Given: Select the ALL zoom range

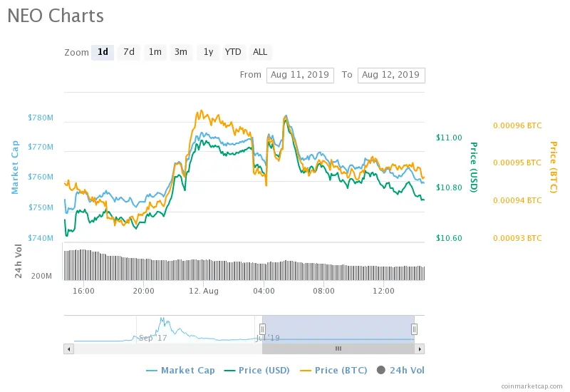Looking at the screenshot, I should pos(260,52).
